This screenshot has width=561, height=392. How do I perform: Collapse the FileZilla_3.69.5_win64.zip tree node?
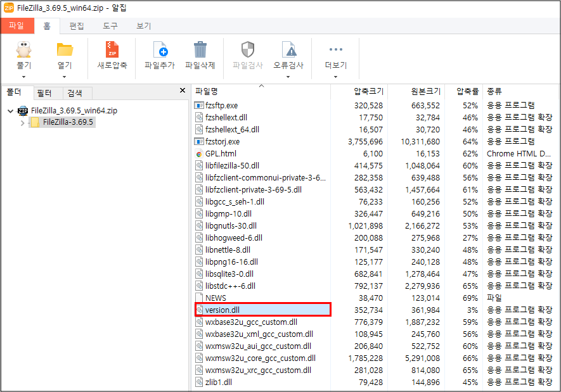10,111
